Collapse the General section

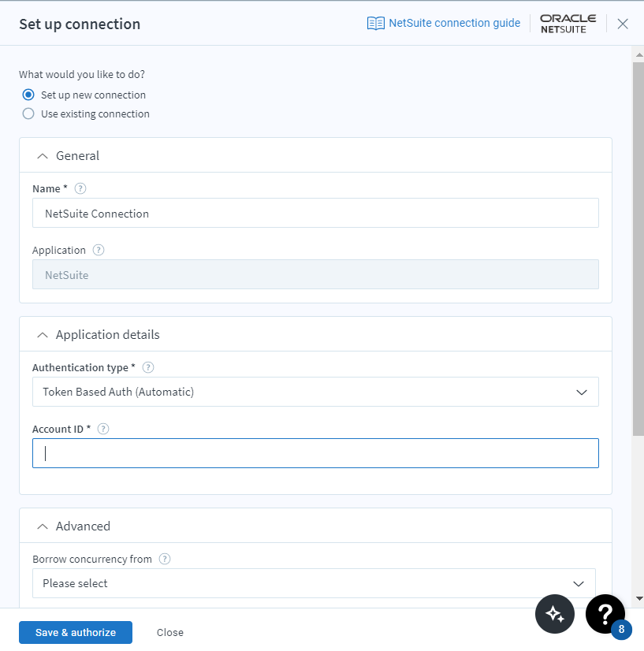43,155
